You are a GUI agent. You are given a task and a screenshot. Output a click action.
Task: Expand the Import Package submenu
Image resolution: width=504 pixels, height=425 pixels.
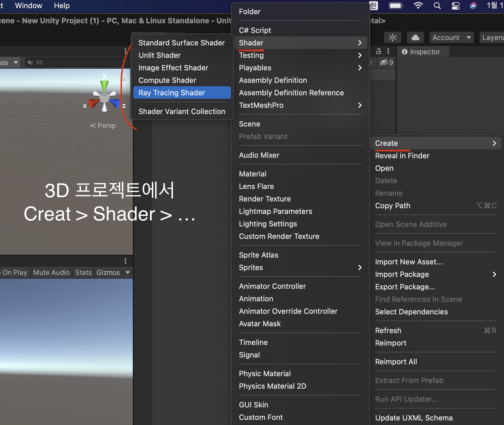click(436, 274)
